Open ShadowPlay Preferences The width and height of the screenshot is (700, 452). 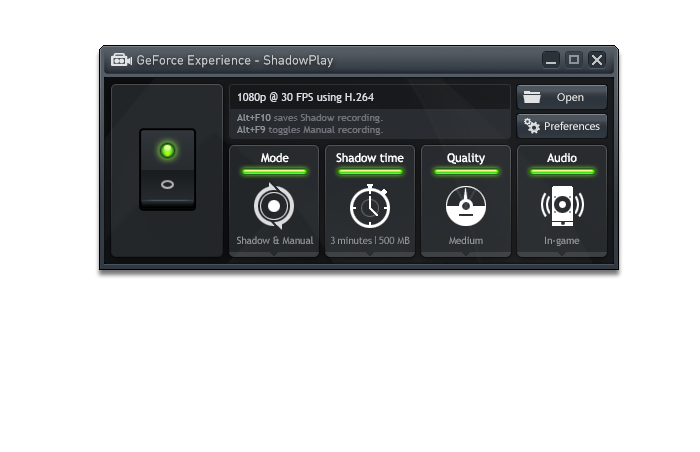[562, 126]
